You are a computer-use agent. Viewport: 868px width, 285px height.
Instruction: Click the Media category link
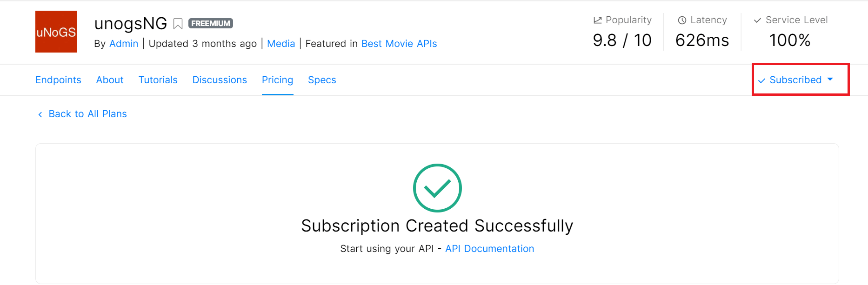281,44
